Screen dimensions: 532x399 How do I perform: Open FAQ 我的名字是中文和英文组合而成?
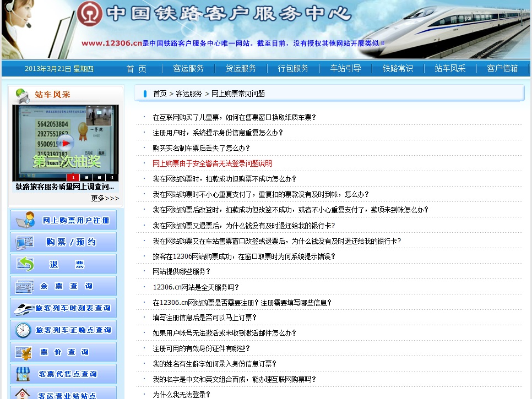pos(234,379)
